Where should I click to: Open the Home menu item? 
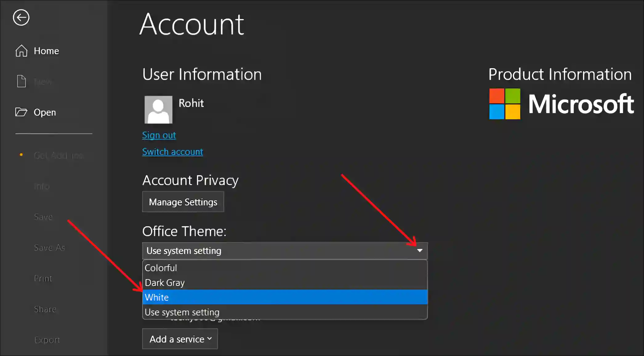coord(46,51)
